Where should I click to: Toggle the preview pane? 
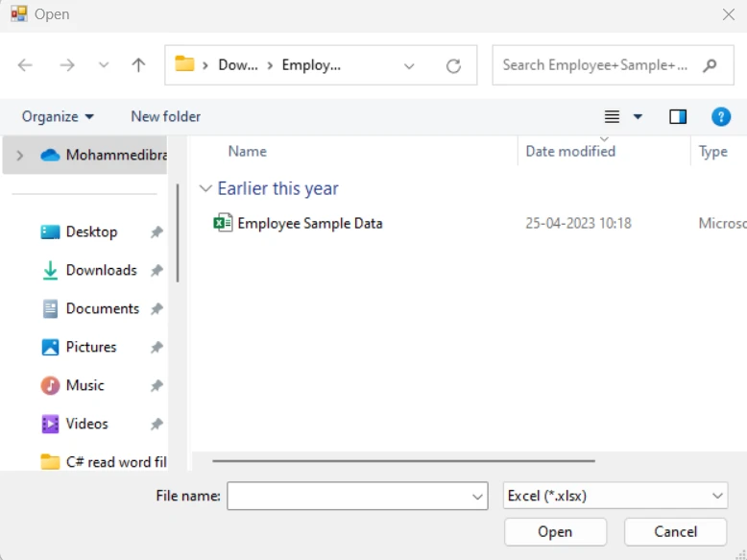[678, 116]
